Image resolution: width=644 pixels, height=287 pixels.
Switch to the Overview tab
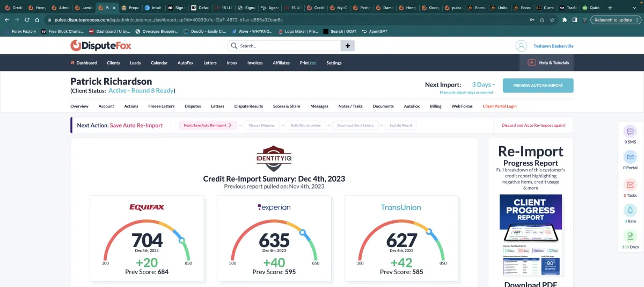pos(79,106)
